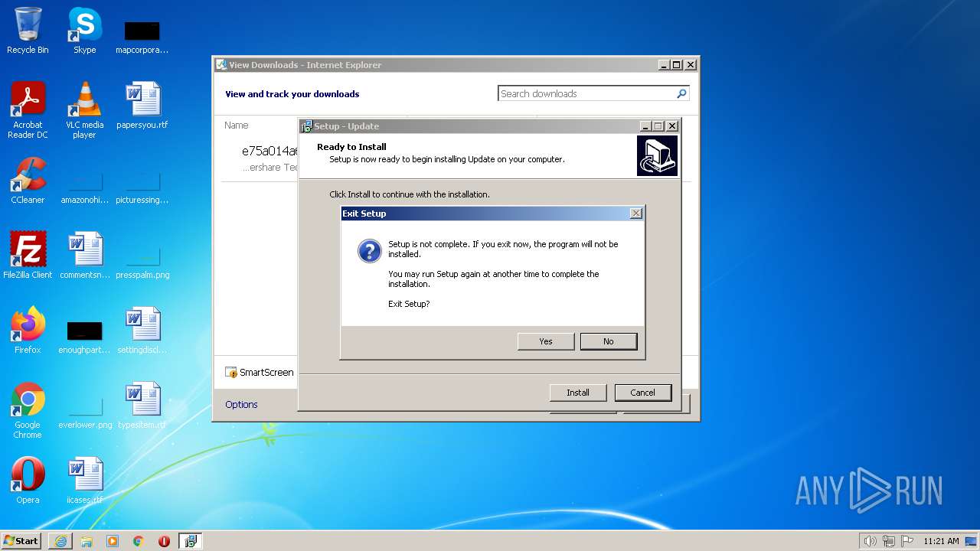The height and width of the screenshot is (551, 980).
Task: Confirm exit with the Yes button
Action: (x=546, y=341)
